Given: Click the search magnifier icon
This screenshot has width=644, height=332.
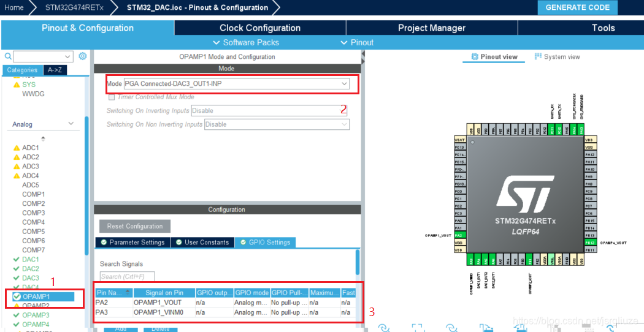Looking at the screenshot, I should [x=8, y=56].
